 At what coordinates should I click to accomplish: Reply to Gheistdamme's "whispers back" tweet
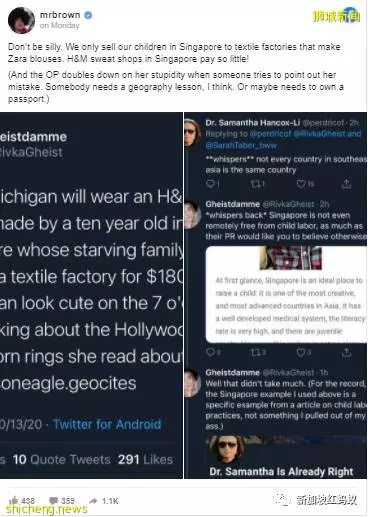(211, 352)
